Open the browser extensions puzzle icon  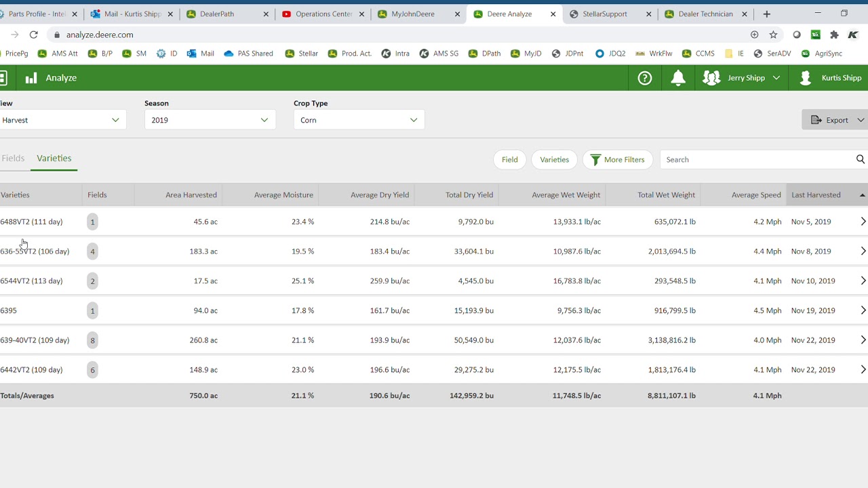834,35
